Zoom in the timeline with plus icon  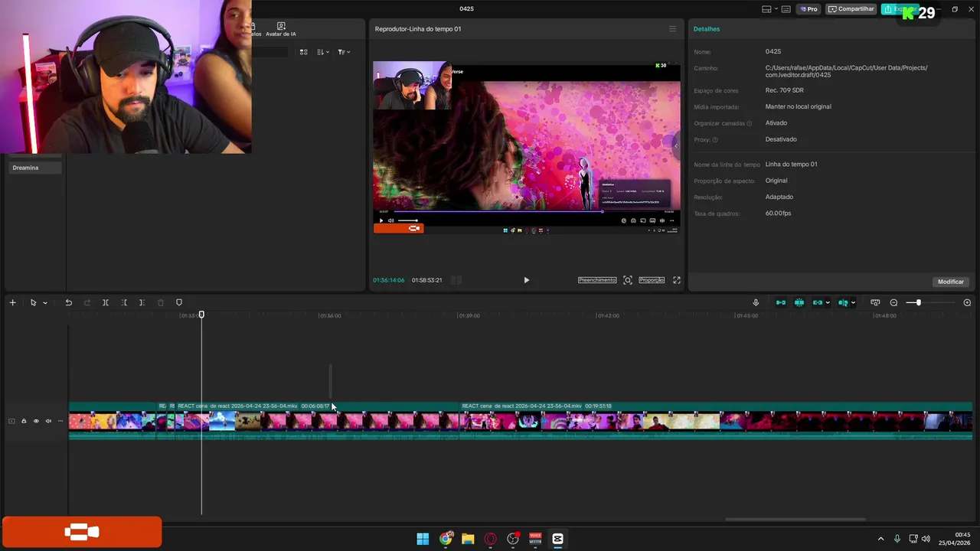967,303
